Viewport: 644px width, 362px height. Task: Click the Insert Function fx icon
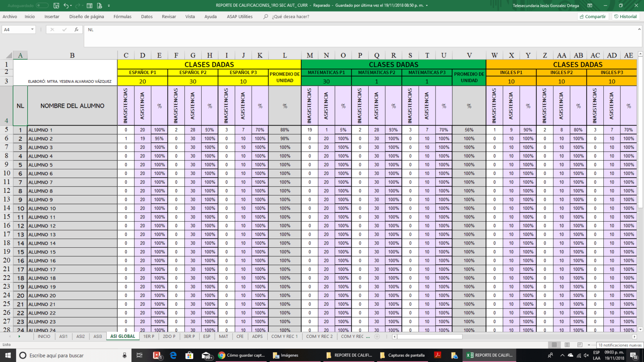point(76,29)
